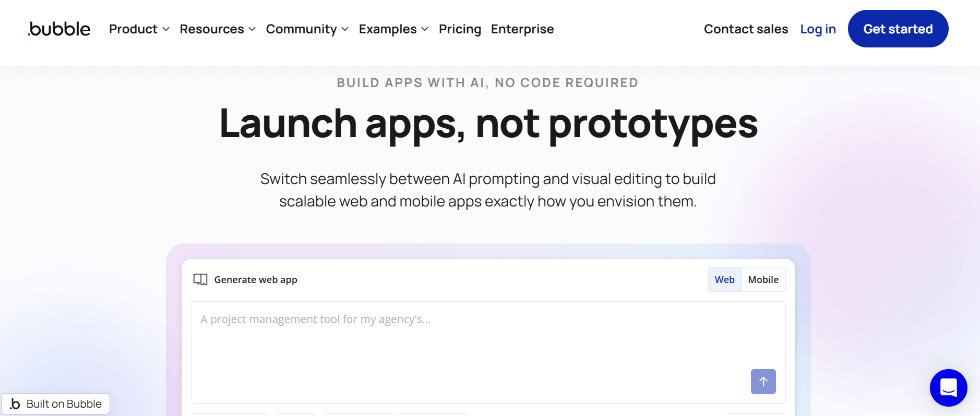Focus the app description prompt text box
The height and width of the screenshot is (416, 980).
(x=488, y=352)
